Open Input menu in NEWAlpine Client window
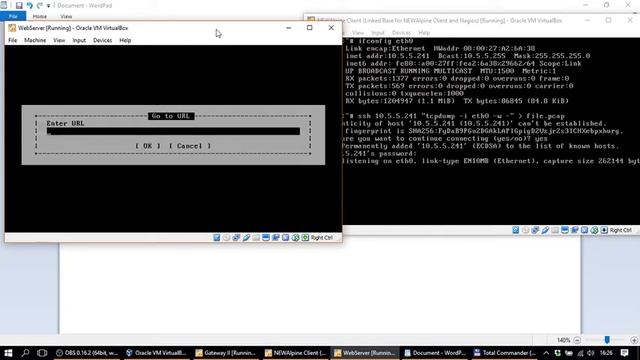The image size is (640, 360). [x=378, y=33]
